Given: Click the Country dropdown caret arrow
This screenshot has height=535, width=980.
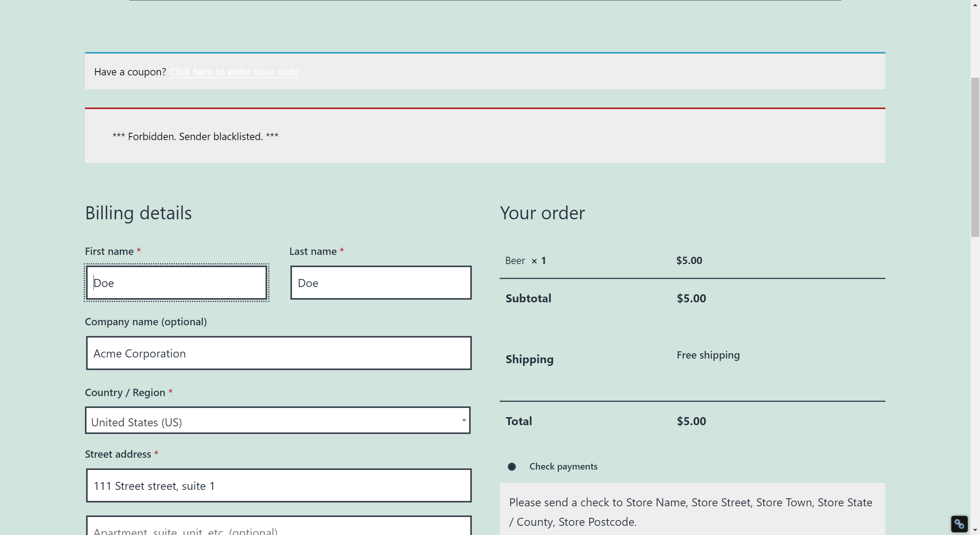Looking at the screenshot, I should point(463,420).
